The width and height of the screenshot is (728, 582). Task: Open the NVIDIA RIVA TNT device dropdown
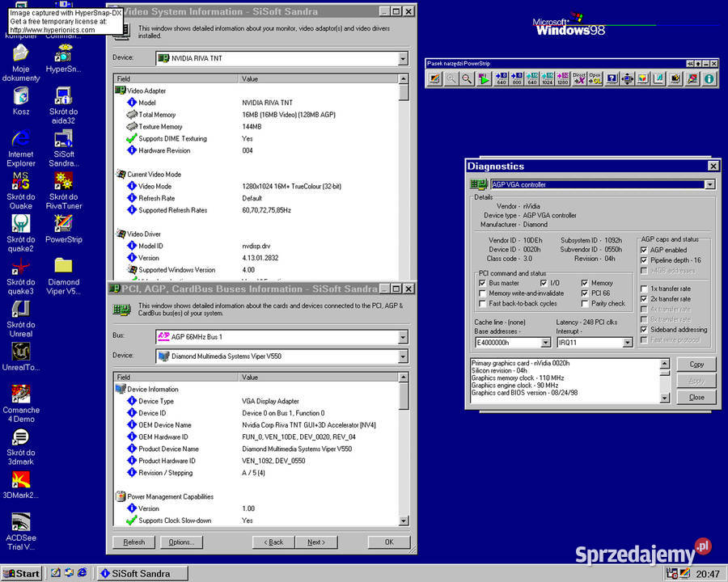[x=403, y=58]
